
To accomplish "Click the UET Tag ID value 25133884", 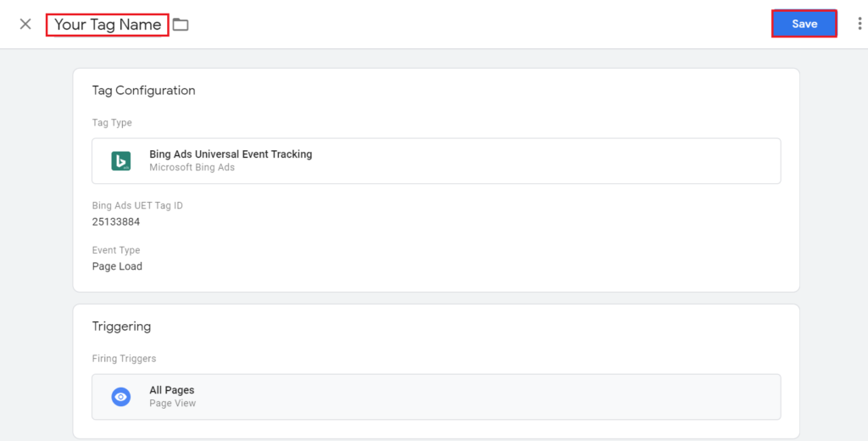I will 116,222.
